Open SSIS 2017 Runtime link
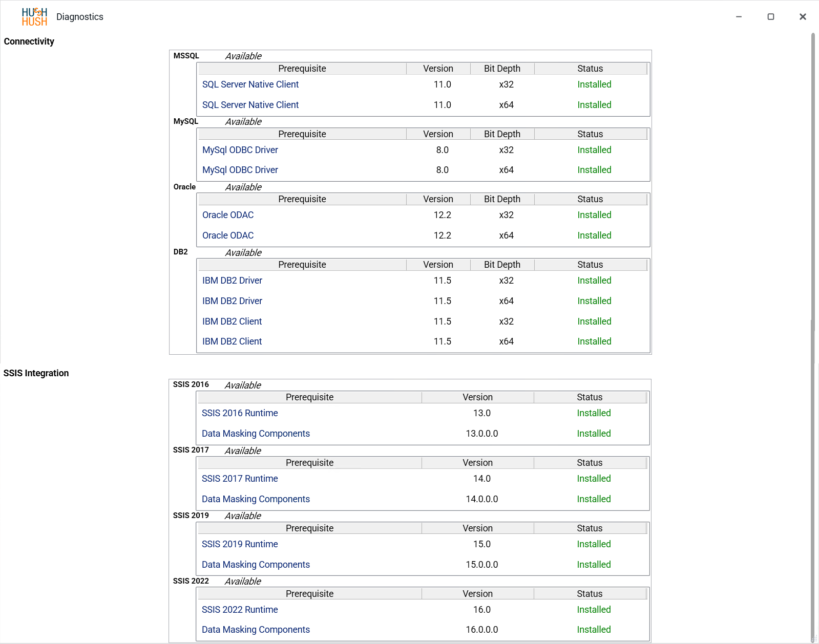 click(x=240, y=479)
